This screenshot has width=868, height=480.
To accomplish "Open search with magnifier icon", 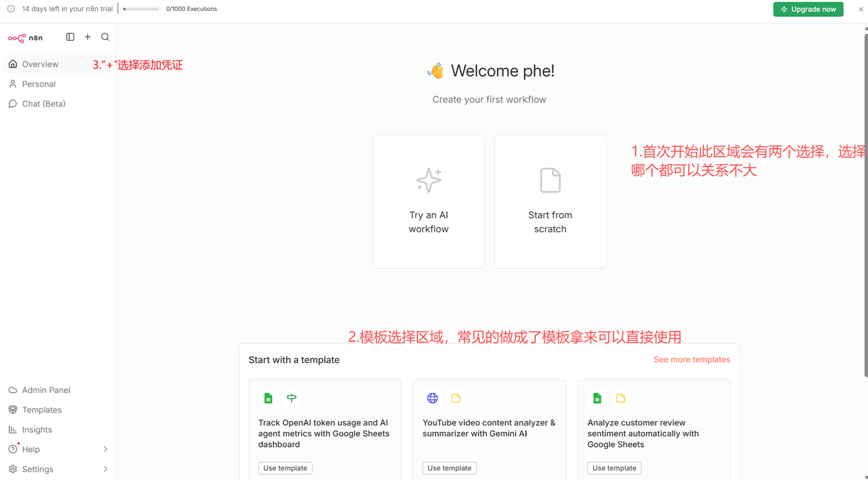I will [105, 37].
